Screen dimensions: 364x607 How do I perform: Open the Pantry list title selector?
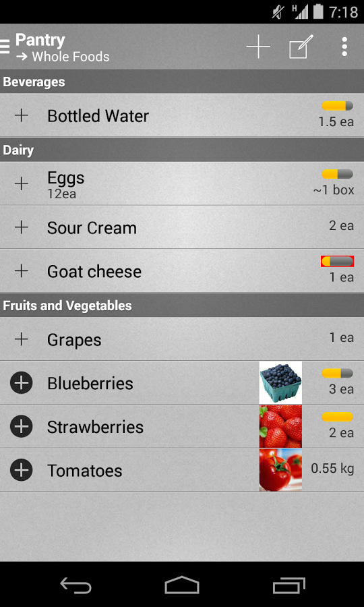(63, 47)
